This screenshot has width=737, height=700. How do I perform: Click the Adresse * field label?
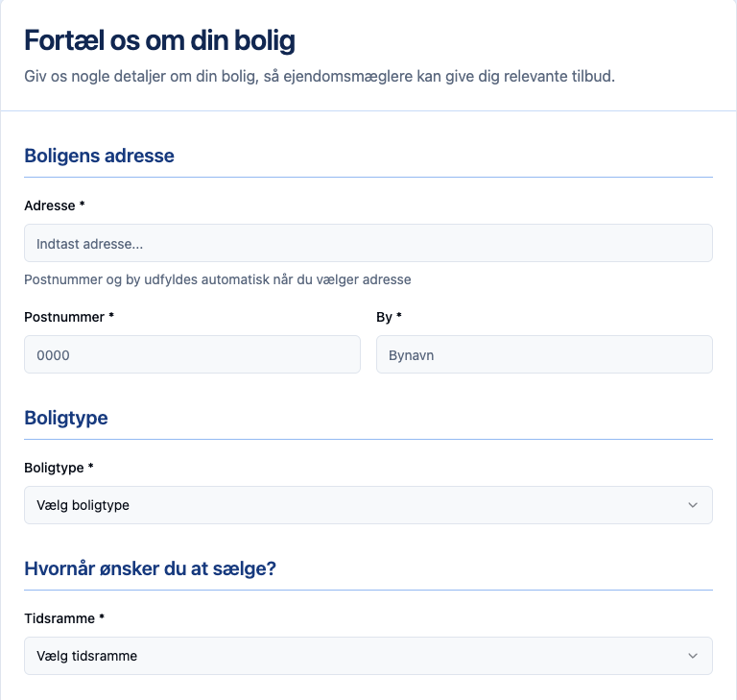(x=55, y=205)
